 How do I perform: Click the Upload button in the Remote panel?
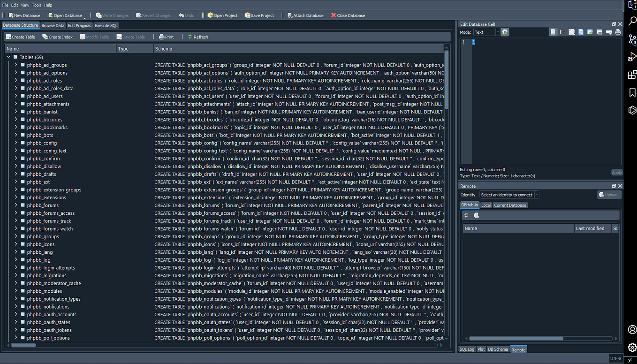609,194
